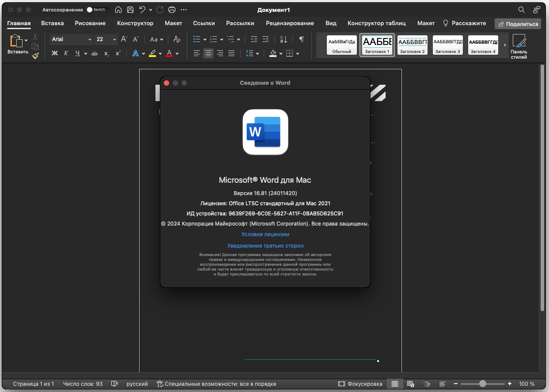Expand the styles gallery arrow
The image size is (549, 392).
(x=505, y=45)
